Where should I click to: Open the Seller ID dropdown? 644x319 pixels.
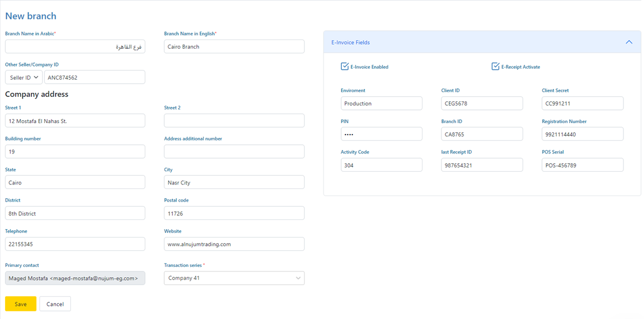coord(23,77)
